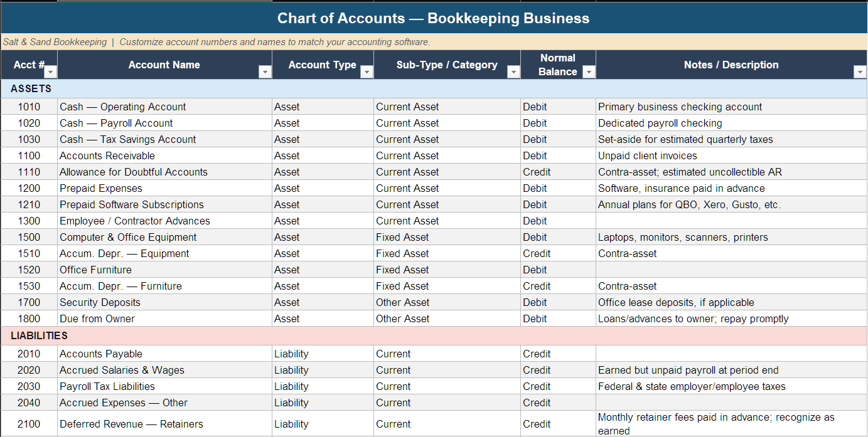Image resolution: width=868 pixels, height=437 pixels.
Task: Click the Other Asset cell for Due from Owner
Action: point(447,319)
